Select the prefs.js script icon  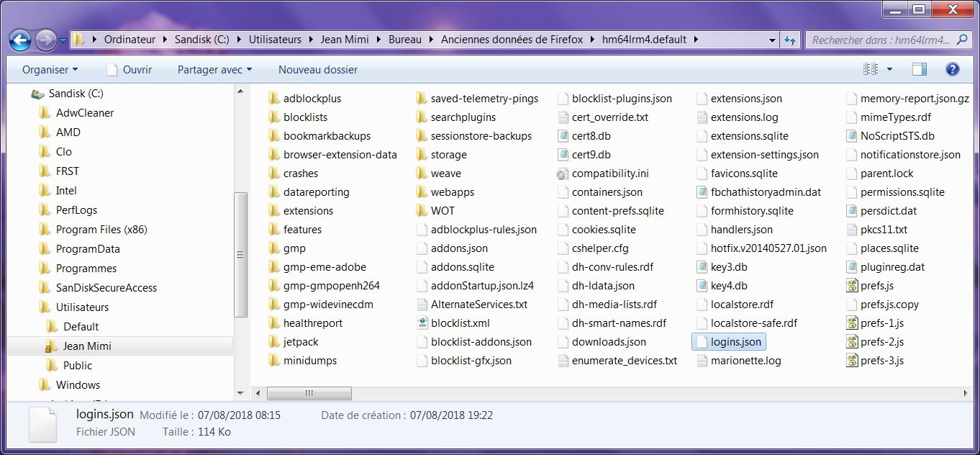click(x=853, y=286)
